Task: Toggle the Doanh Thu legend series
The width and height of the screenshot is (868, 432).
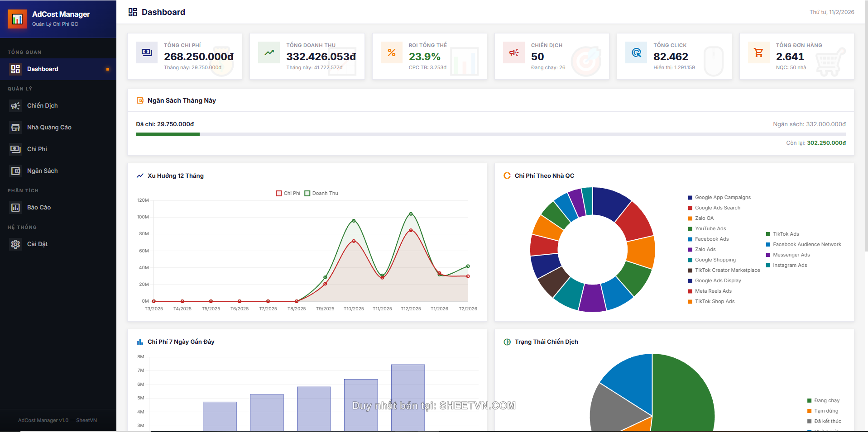Action: coord(321,193)
